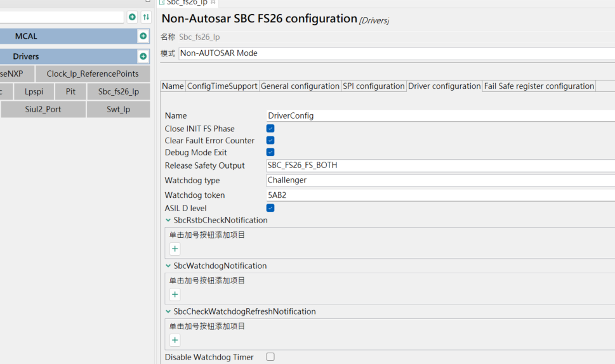Open the Non-AUTOSAR Mode selection dropdown
Viewport: 615px width, 364px height.
[x=397, y=53]
